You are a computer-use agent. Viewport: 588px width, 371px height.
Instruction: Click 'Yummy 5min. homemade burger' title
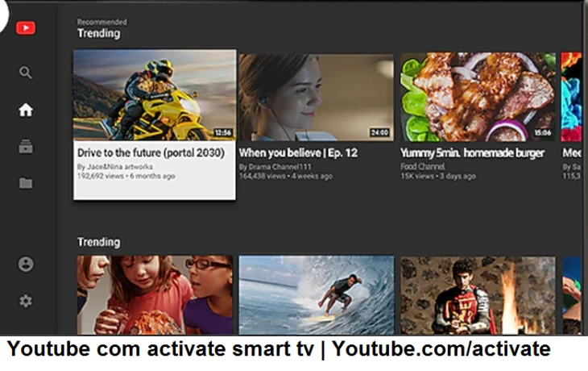click(x=472, y=152)
